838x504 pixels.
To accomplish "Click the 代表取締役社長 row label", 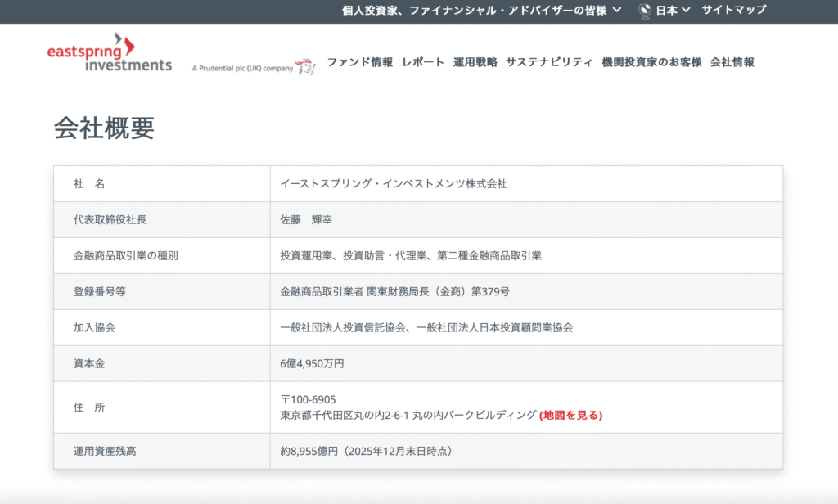I will pyautogui.click(x=110, y=219).
